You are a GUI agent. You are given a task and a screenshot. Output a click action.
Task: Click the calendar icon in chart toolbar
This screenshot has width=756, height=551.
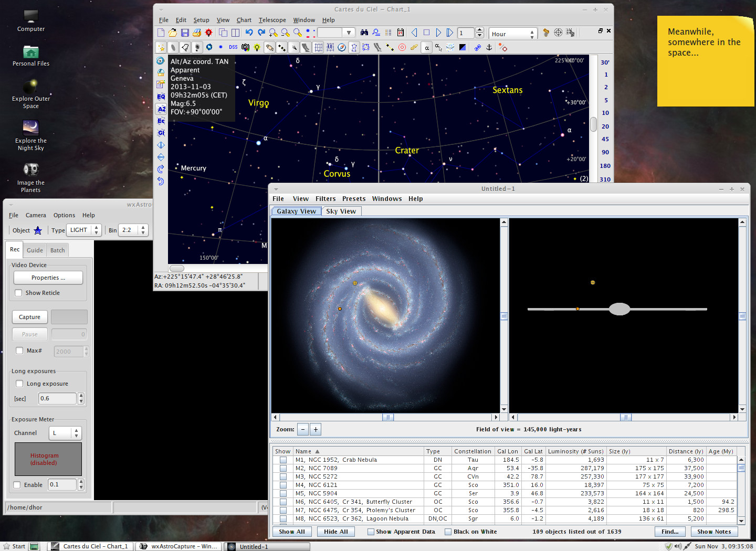tap(400, 33)
